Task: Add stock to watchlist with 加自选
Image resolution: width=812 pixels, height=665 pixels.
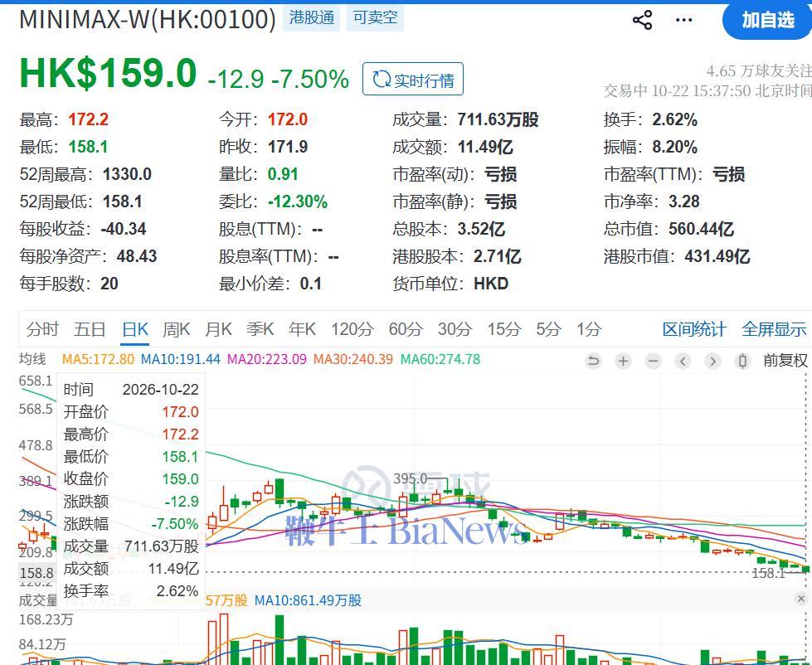Action: coord(768,20)
